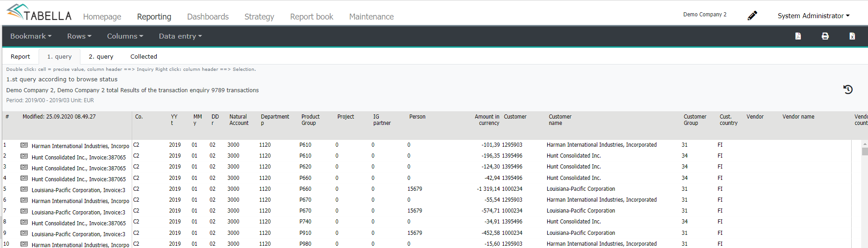Image resolution: width=868 pixels, height=248 pixels.
Task: Click product group cell P740
Action: coord(305,222)
